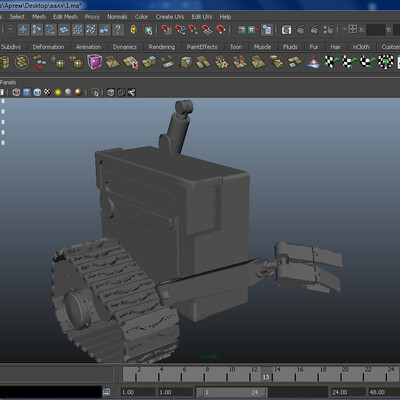The image size is (400, 400).
Task: Switch to the Toon shelf tab
Action: click(x=236, y=47)
